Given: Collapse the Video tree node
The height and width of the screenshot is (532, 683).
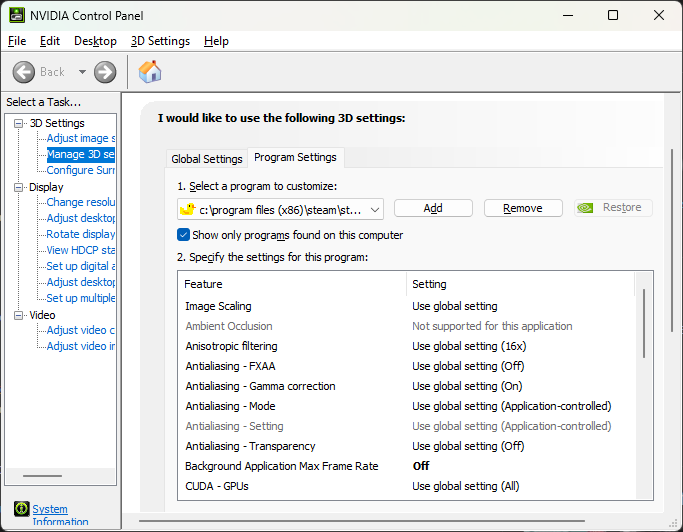Looking at the screenshot, I should click(x=19, y=315).
